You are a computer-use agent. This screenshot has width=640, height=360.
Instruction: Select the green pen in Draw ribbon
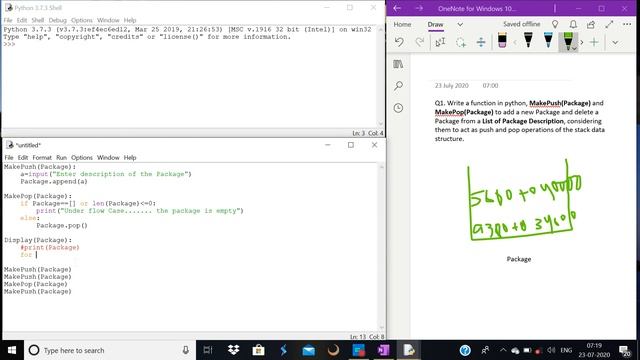[x=567, y=40]
